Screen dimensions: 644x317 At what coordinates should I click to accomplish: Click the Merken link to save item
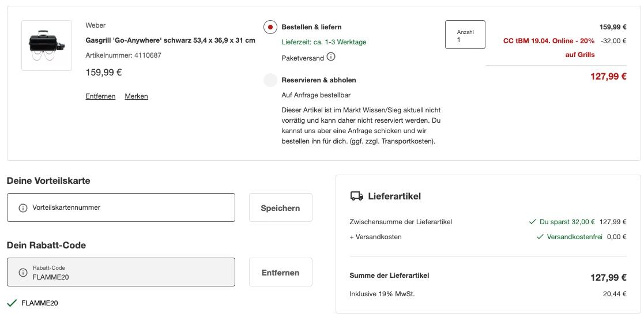coord(136,96)
